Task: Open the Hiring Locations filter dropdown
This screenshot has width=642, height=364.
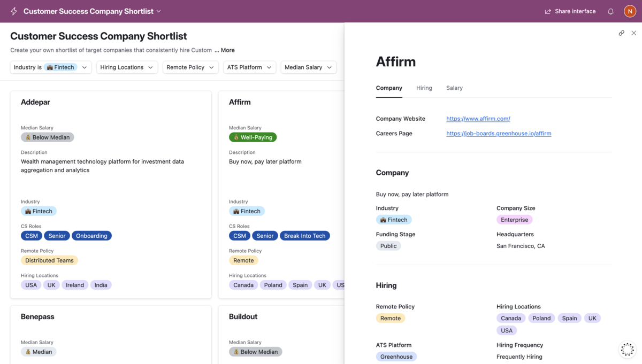Action: [127, 67]
